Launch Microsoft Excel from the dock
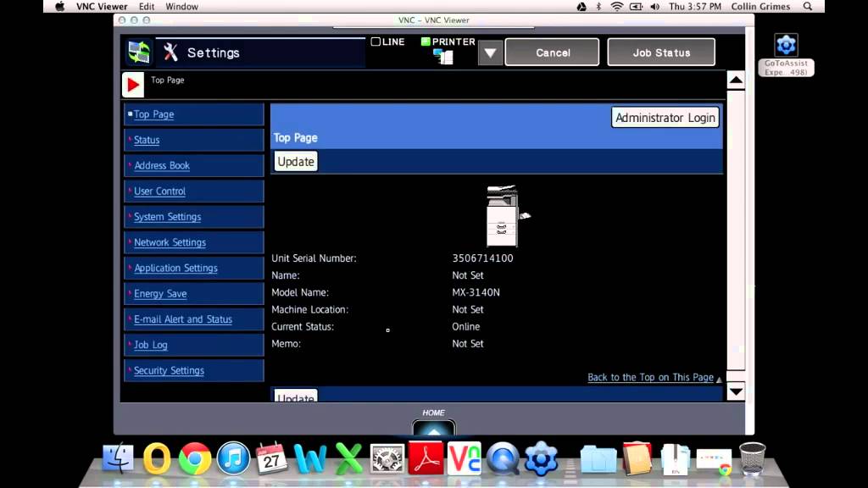The image size is (868, 488). (x=348, y=458)
